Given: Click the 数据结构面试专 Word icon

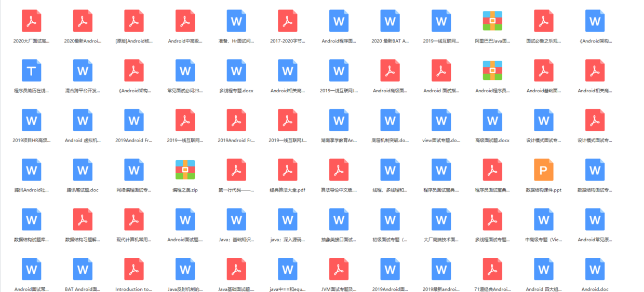Looking at the screenshot, I should (x=595, y=170).
